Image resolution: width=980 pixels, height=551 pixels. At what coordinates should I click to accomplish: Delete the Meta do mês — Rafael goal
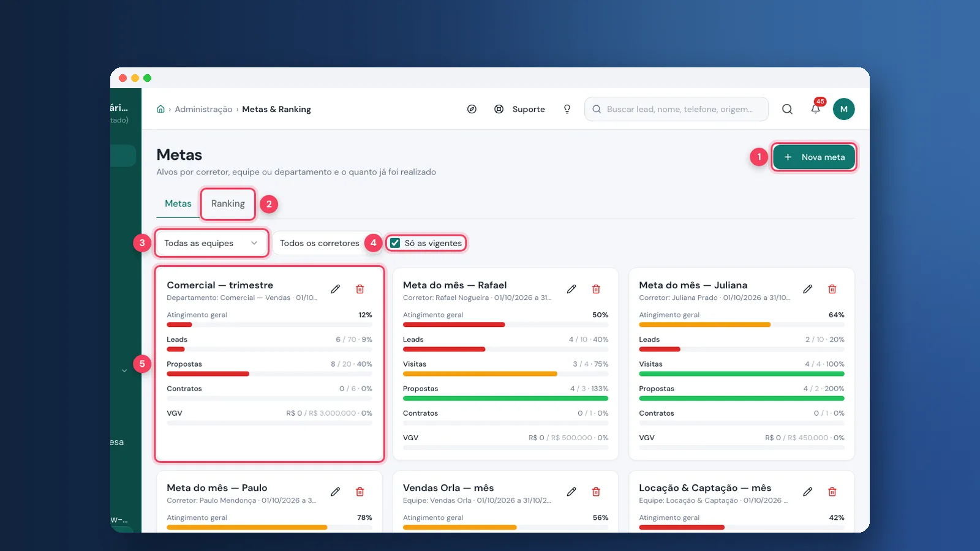tap(596, 289)
